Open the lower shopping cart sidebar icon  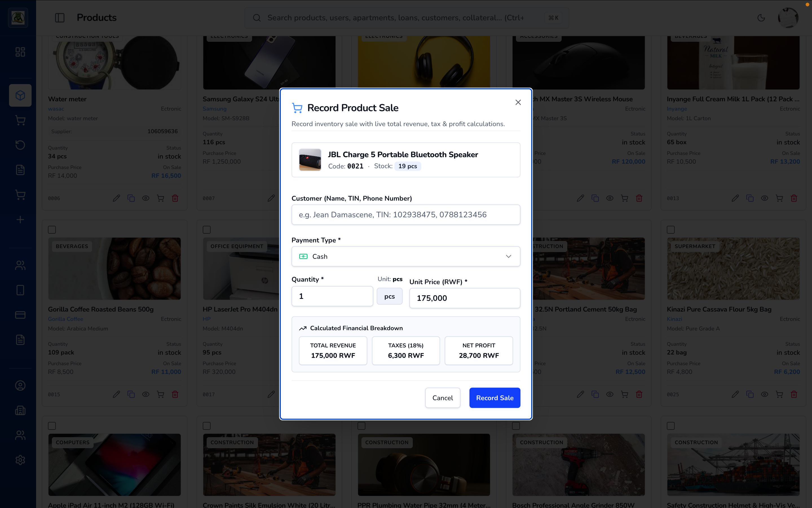(x=20, y=195)
